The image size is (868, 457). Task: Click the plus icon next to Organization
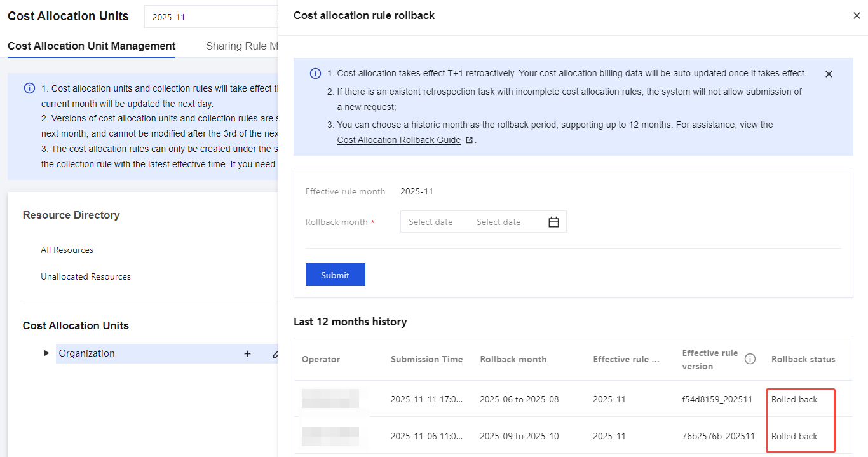tap(247, 354)
